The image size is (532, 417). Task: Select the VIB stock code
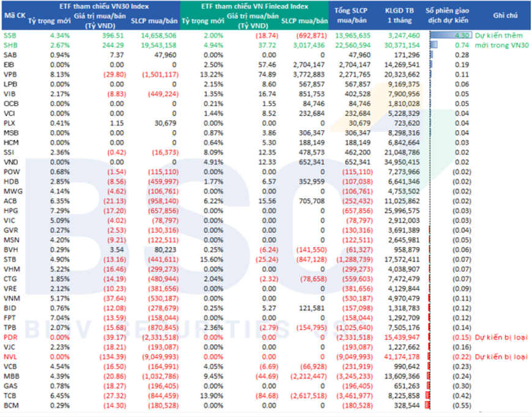(x=10, y=94)
